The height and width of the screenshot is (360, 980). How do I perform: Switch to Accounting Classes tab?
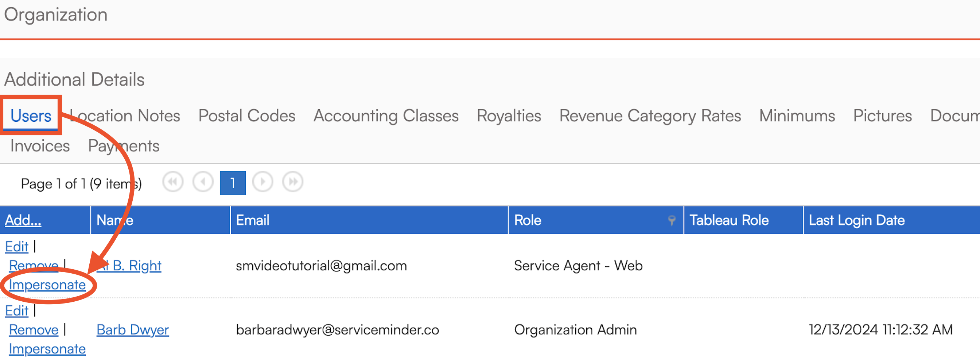(386, 116)
